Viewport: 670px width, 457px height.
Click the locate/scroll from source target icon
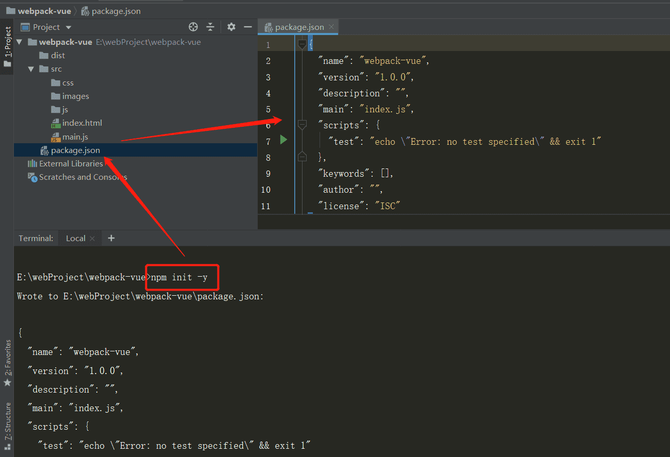click(x=193, y=27)
